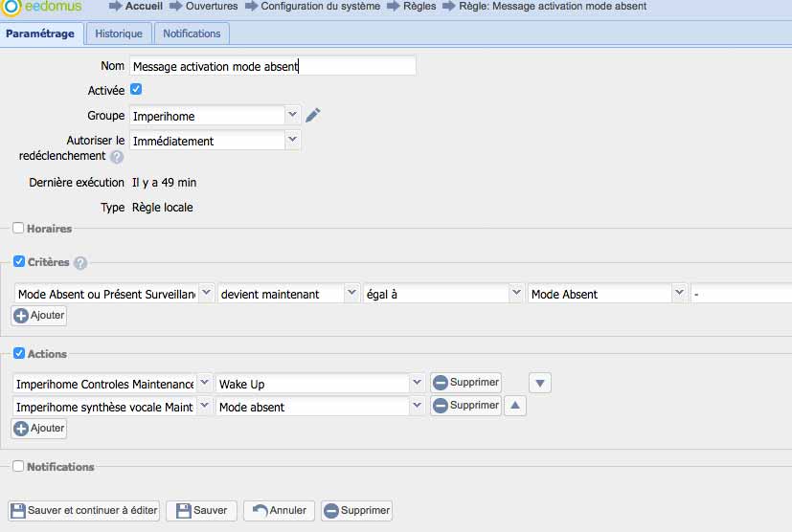Viewport: 792px width, 532px height.
Task: Enable the Horaires section checkbox
Action: coord(18,229)
